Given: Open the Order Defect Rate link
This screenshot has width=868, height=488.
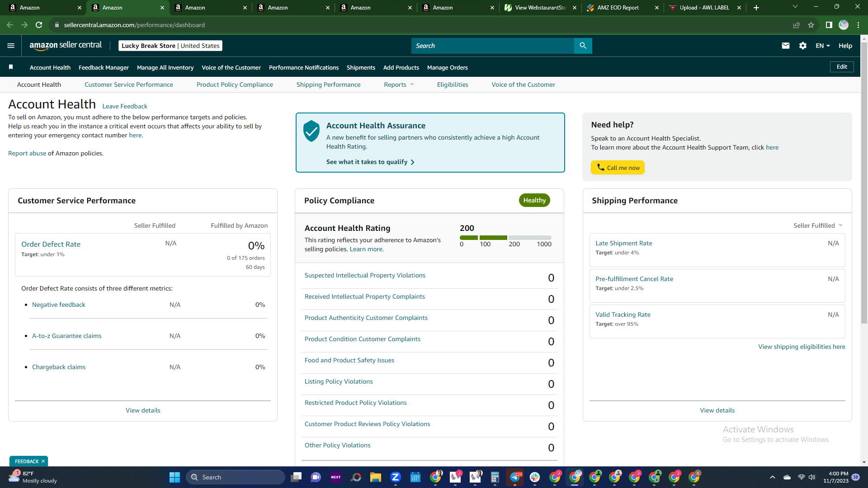Looking at the screenshot, I should click(51, 244).
